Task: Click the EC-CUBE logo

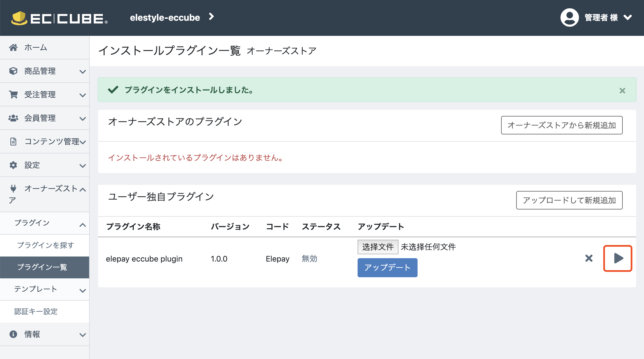Action: [x=59, y=18]
